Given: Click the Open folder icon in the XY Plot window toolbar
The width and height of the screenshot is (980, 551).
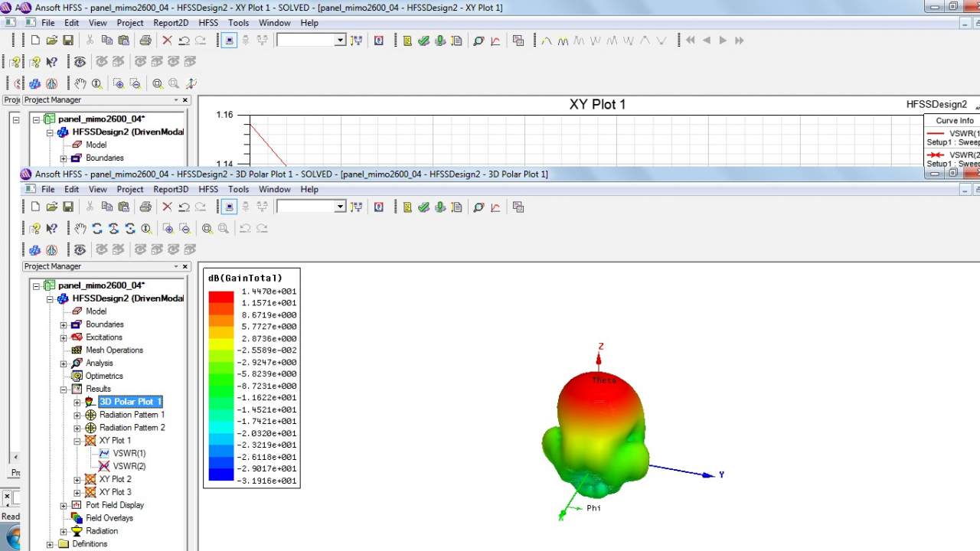Looking at the screenshot, I should [x=51, y=41].
